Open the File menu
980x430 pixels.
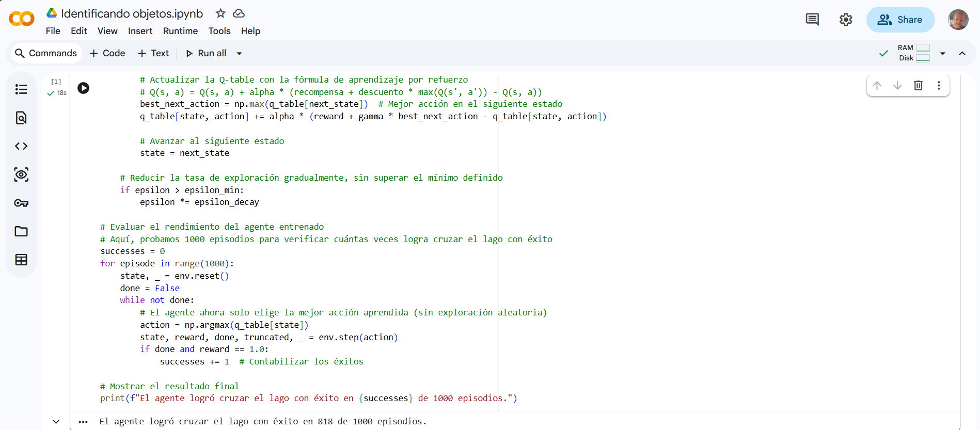(x=53, y=31)
